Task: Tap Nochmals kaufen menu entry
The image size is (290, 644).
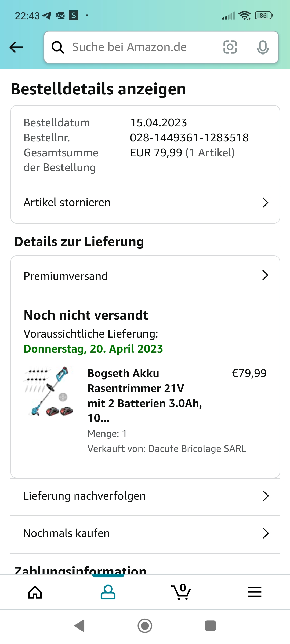Action: (67, 533)
